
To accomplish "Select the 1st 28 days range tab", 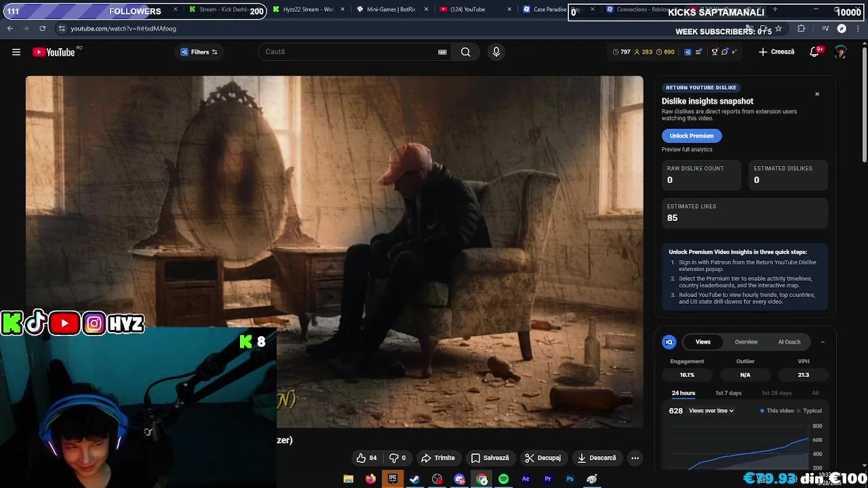I will (776, 393).
